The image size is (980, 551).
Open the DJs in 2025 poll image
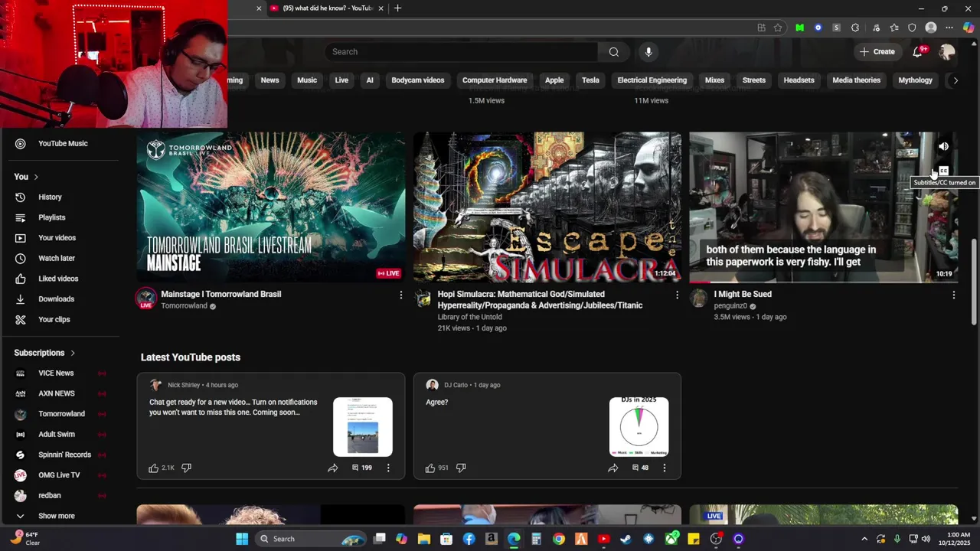639,426
